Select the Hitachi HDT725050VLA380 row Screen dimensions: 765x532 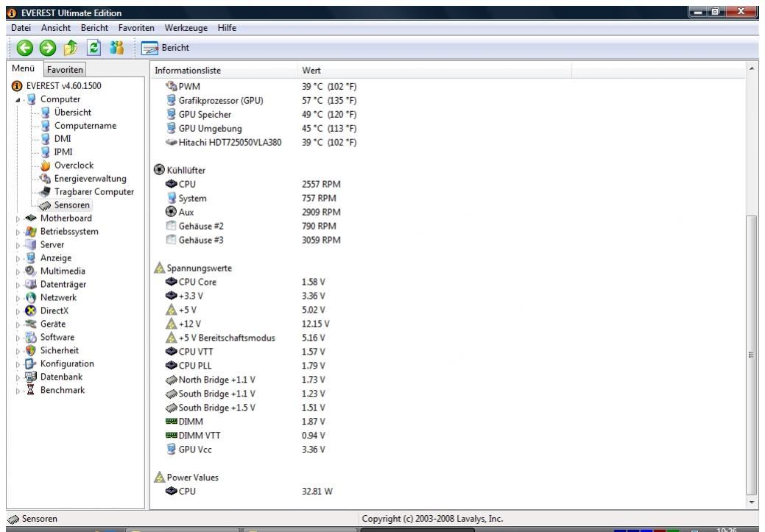point(261,143)
